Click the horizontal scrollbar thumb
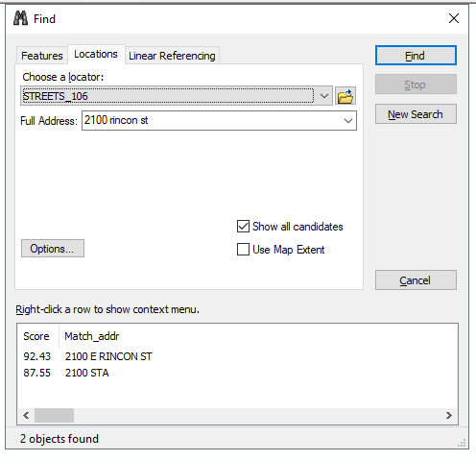 [54, 415]
